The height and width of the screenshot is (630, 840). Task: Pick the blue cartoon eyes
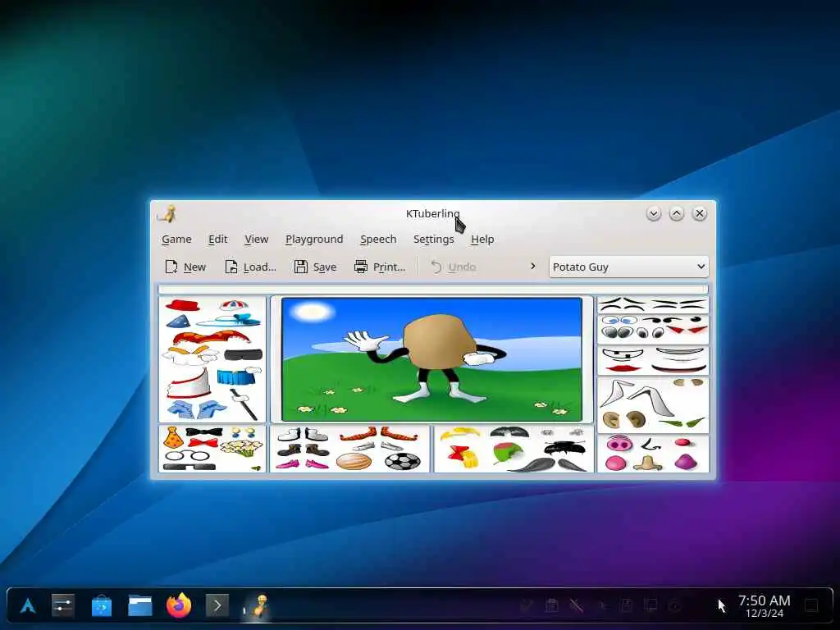pos(619,321)
